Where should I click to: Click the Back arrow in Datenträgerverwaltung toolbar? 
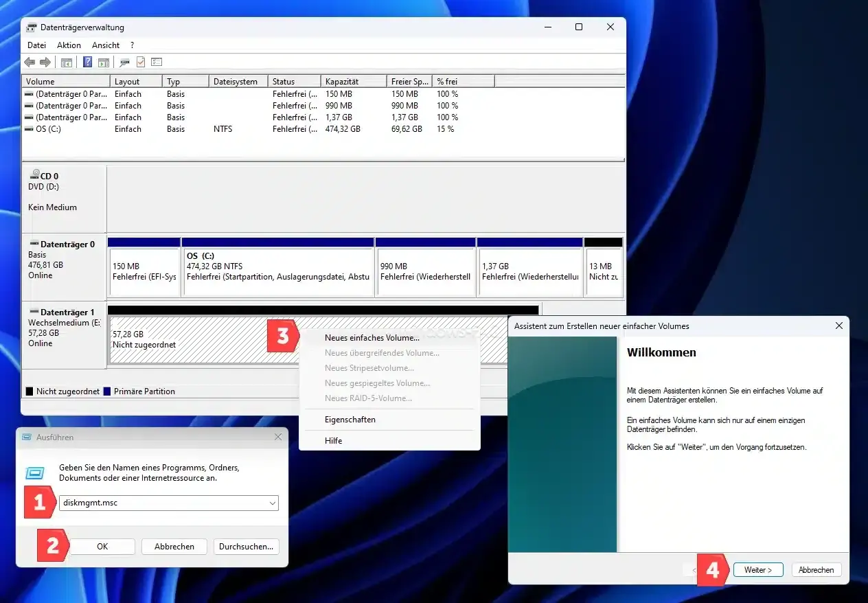(30, 62)
